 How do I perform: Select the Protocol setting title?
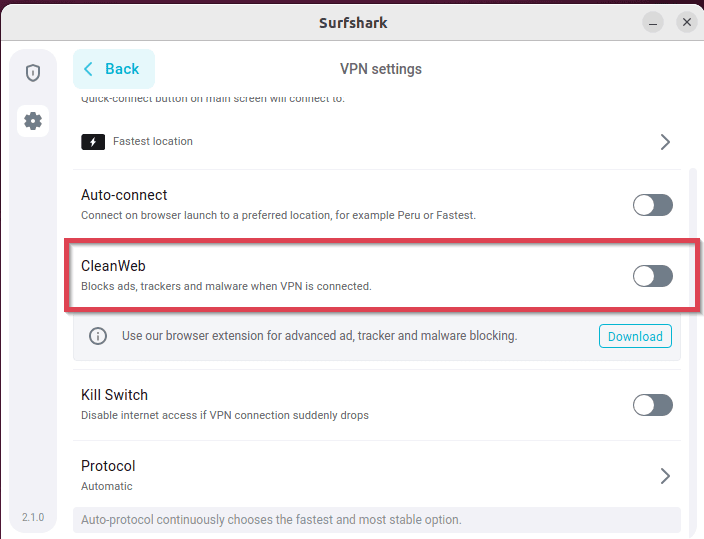[108, 466]
